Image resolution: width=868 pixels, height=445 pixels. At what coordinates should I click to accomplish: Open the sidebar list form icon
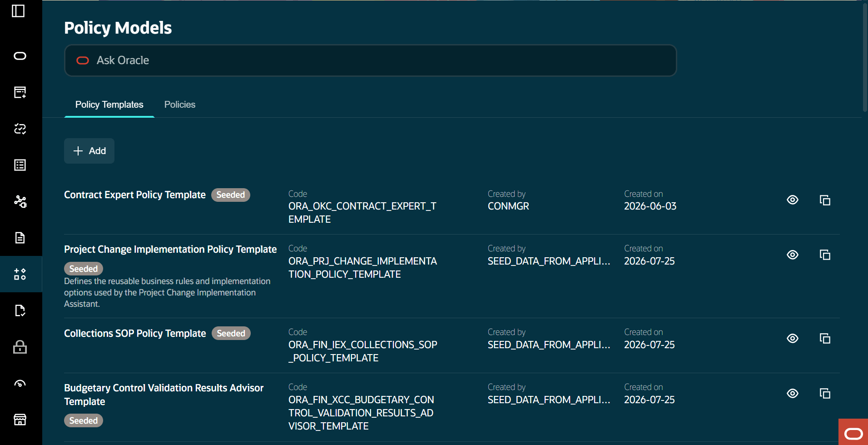[20, 165]
